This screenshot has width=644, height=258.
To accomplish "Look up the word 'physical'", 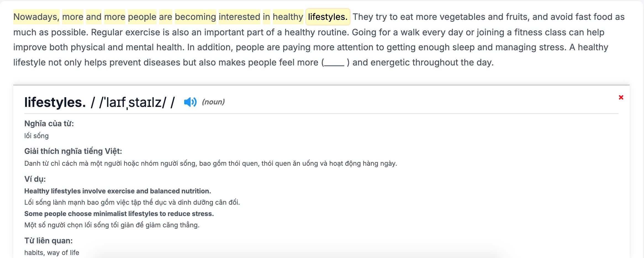I will (88, 47).
